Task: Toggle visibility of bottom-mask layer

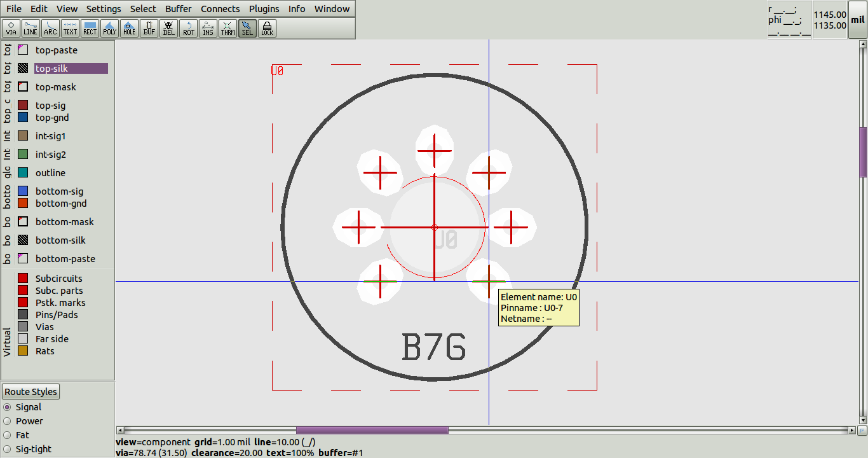Action: click(23, 222)
